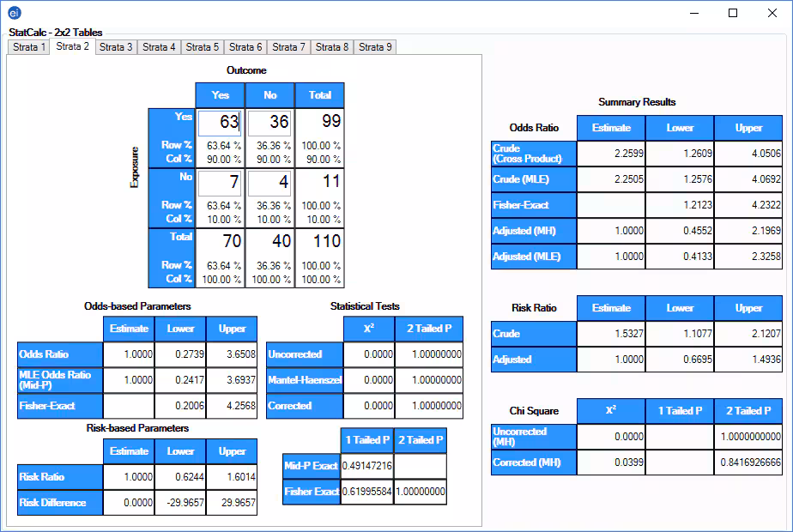793x532 pixels.
Task: Click the Corrected (MH) chi square label
Action: coord(534,462)
